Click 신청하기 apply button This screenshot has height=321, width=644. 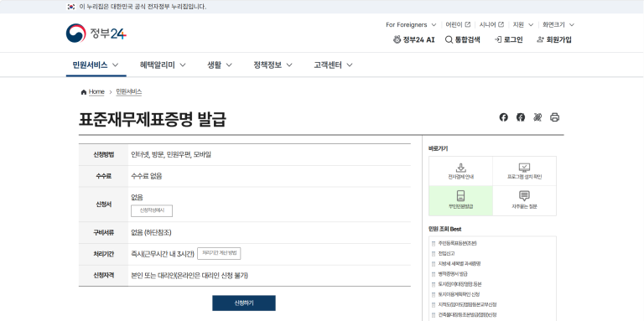click(x=244, y=303)
